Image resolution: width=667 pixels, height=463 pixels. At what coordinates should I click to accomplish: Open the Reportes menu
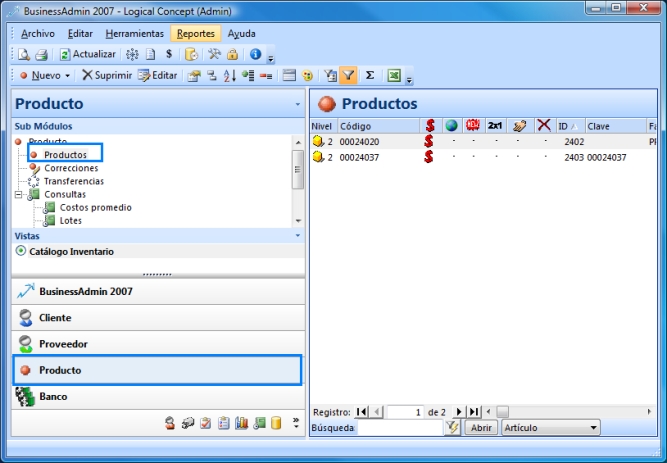[195, 33]
